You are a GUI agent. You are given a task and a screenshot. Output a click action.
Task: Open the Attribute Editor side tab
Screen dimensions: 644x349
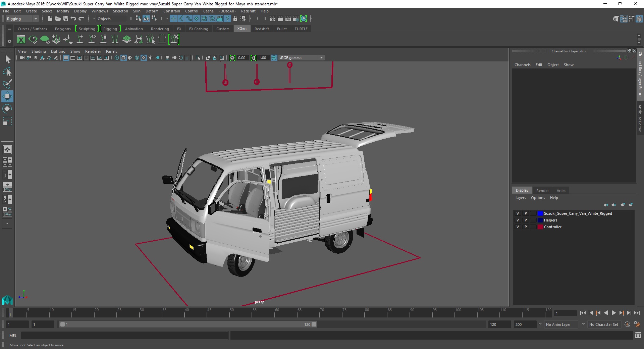click(x=640, y=117)
